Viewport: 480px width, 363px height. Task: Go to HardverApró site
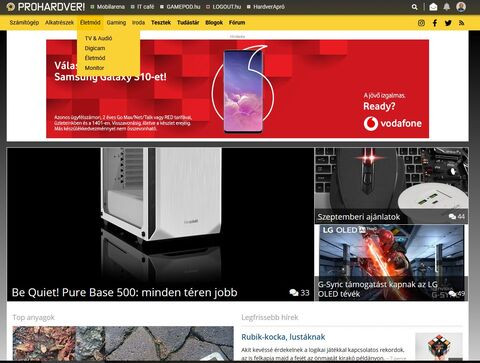[x=269, y=7]
